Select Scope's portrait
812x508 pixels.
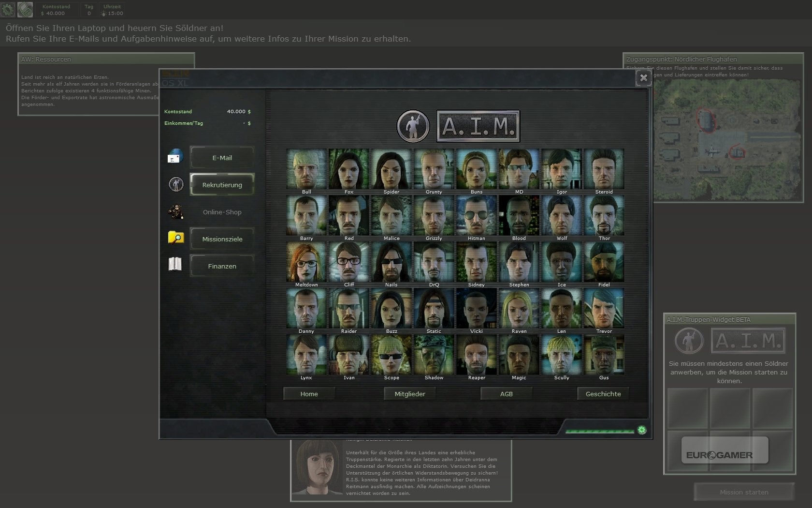click(391, 355)
